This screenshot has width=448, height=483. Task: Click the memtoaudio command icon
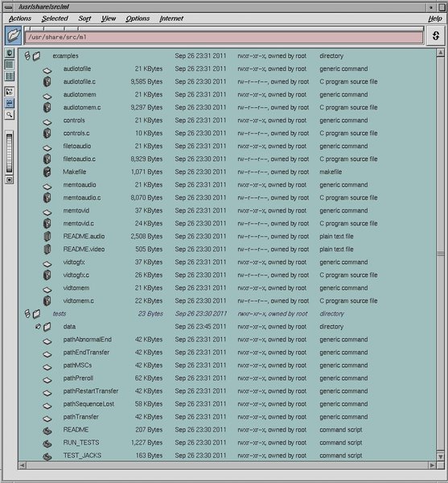click(47, 187)
